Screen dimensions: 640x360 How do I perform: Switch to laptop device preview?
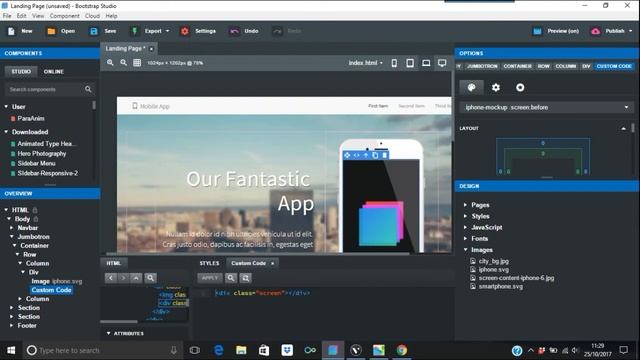[x=426, y=63]
